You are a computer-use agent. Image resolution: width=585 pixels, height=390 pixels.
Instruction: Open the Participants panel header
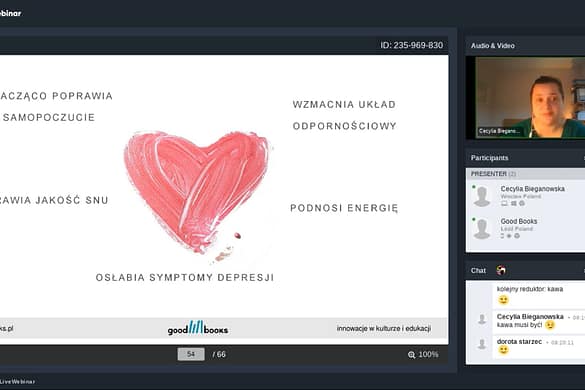pos(525,158)
